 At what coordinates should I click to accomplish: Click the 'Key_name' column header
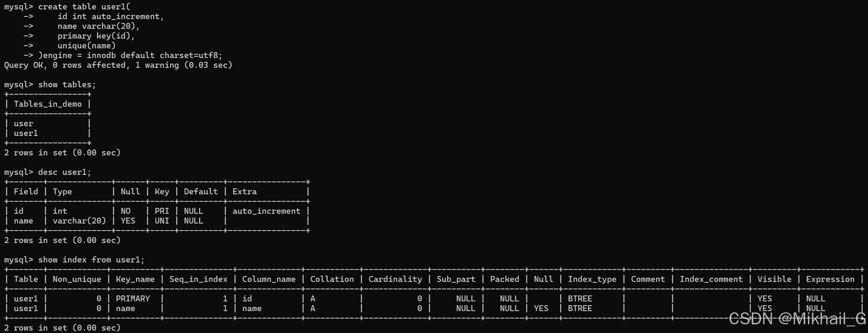[x=135, y=279]
